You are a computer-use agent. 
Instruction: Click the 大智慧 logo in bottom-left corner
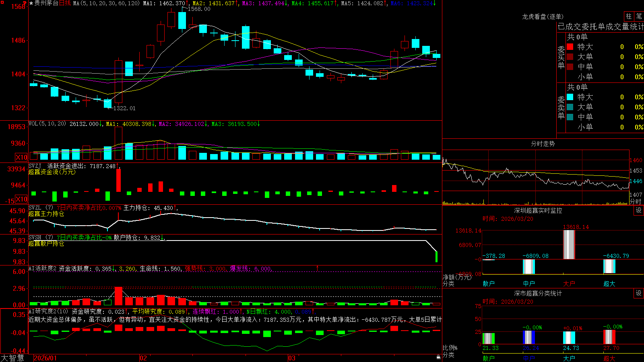[12, 358]
